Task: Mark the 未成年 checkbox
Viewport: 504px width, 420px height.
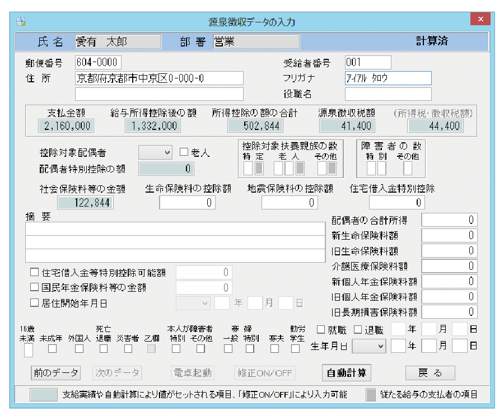Action: 52,349
